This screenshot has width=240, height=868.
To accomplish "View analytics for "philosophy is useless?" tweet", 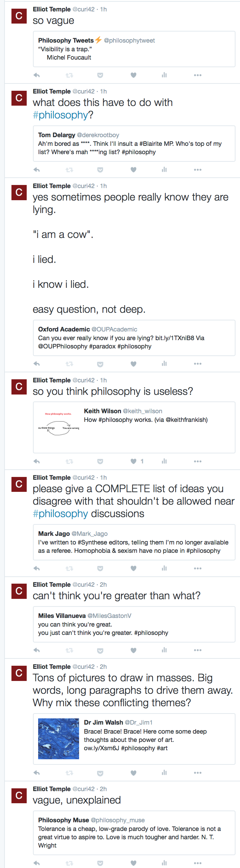I will (164, 461).
